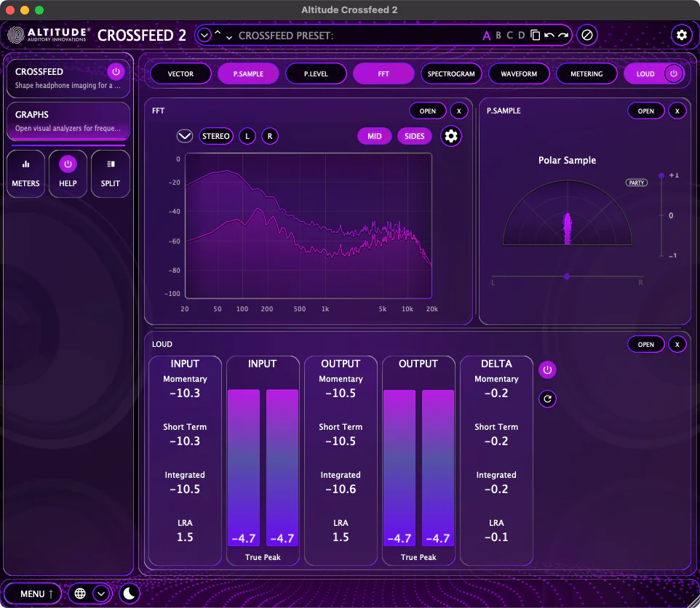The image size is (700, 608).
Task: Toggle the HELP power button
Action: click(68, 164)
